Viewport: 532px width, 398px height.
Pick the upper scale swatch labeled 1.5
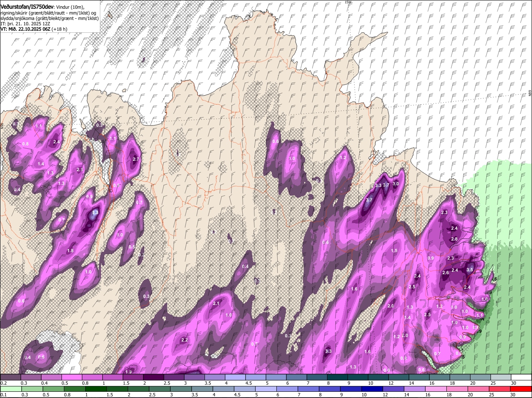click(x=133, y=377)
